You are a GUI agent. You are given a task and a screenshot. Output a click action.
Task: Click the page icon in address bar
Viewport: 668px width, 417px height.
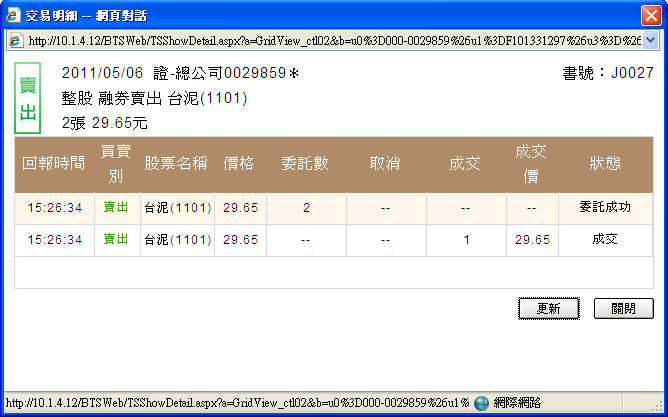click(x=16, y=40)
